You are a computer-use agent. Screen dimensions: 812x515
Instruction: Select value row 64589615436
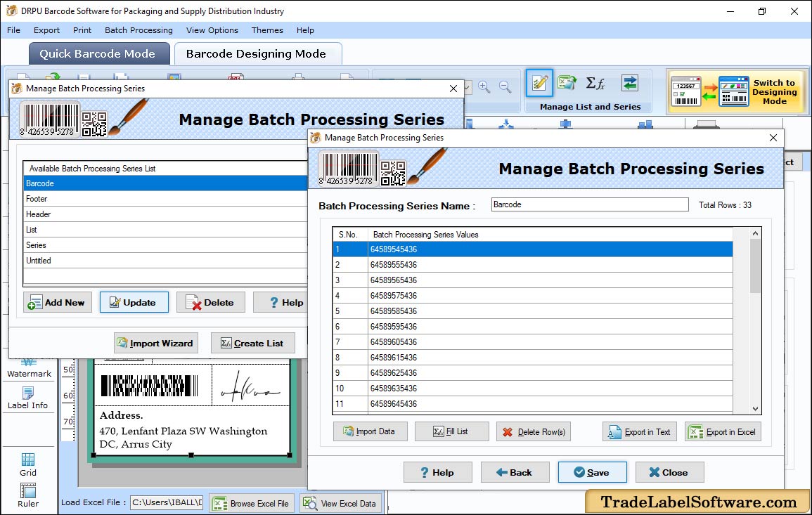(x=533, y=358)
